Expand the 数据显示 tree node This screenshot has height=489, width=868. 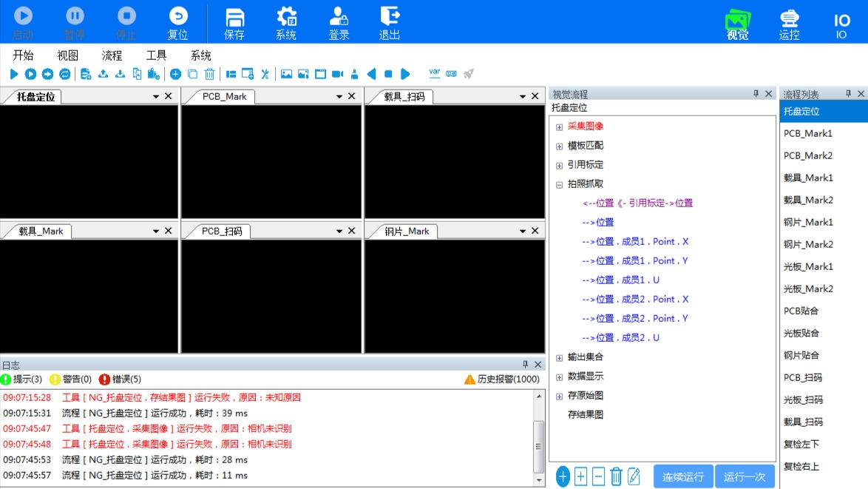coord(559,377)
